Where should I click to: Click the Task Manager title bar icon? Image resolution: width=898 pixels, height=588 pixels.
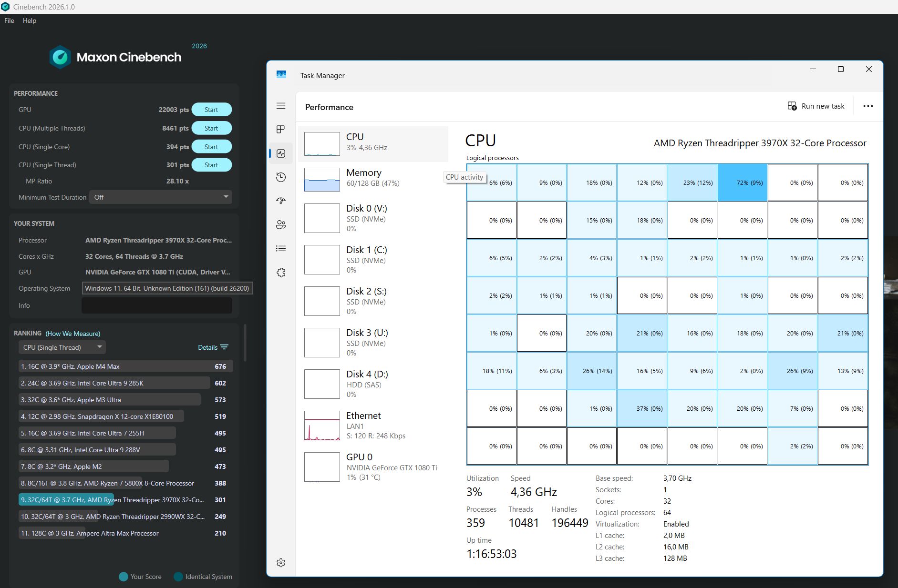281,75
